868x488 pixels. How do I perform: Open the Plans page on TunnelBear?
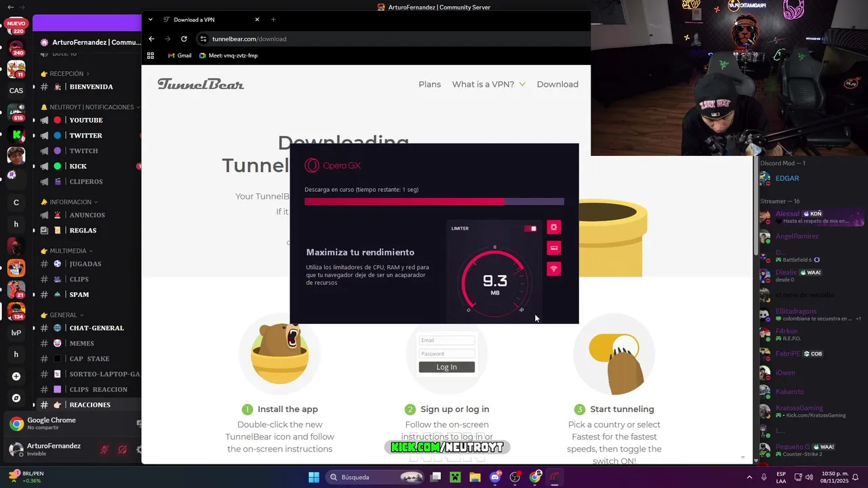click(x=429, y=84)
